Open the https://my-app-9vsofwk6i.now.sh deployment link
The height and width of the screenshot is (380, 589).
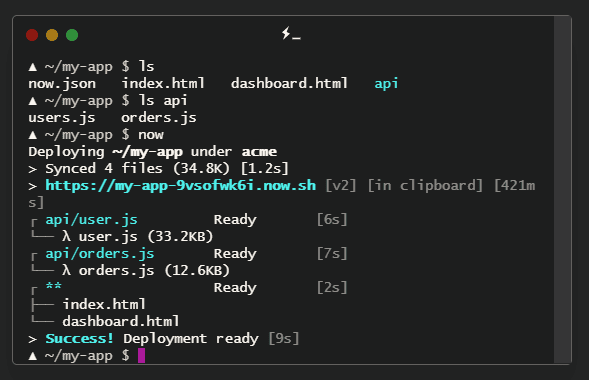coord(181,185)
